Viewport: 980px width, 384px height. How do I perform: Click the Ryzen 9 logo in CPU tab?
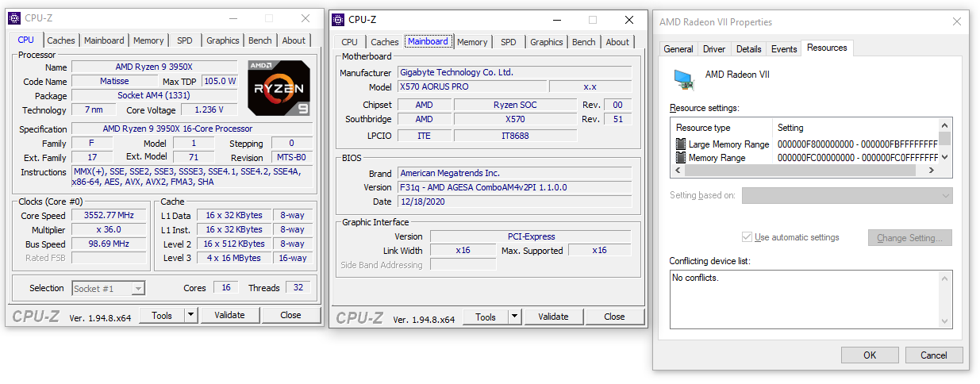(279, 88)
